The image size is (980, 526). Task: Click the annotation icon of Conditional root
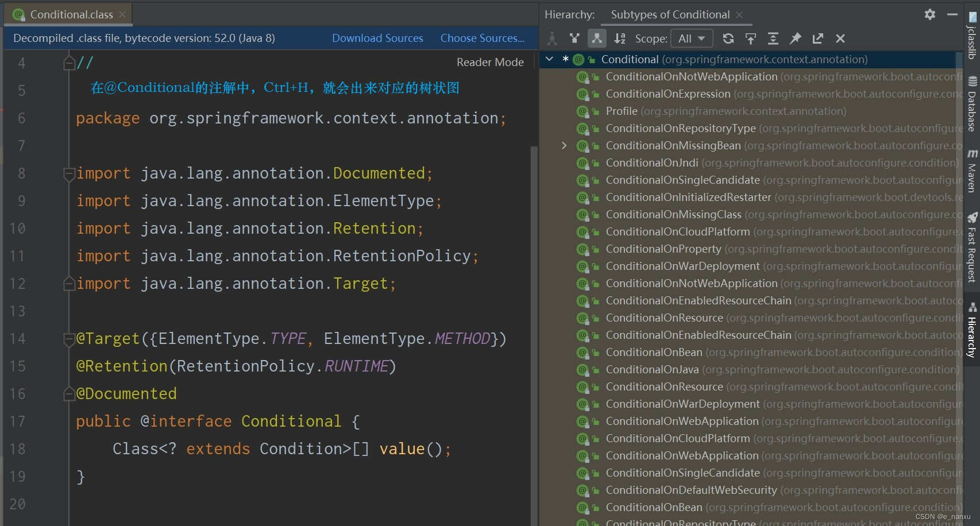point(578,59)
